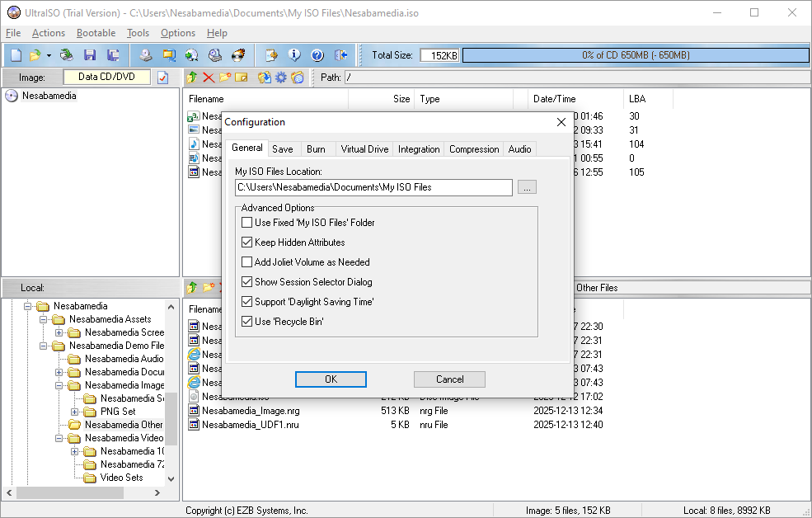Viewport: 812px width, 518px height.
Task: Click the red X delete icon
Action: point(208,78)
